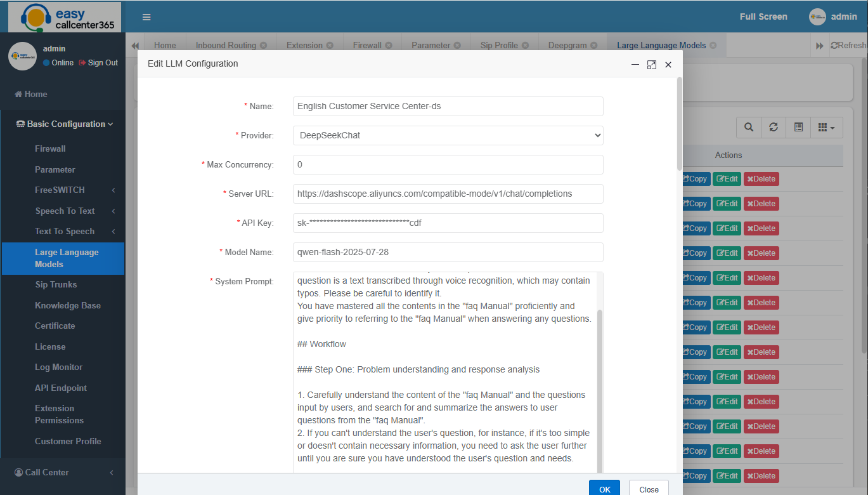Switch to the Home tab
Viewport: 868px width, 495px height.
point(165,46)
